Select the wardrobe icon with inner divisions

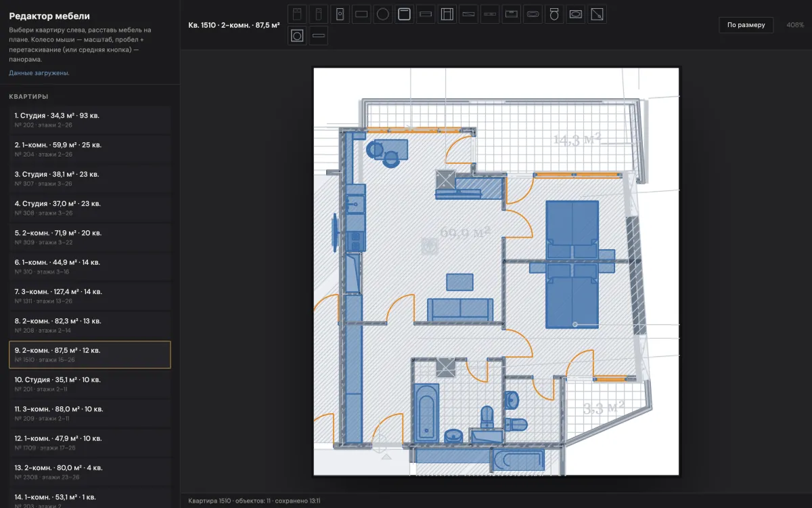pyautogui.click(x=447, y=14)
